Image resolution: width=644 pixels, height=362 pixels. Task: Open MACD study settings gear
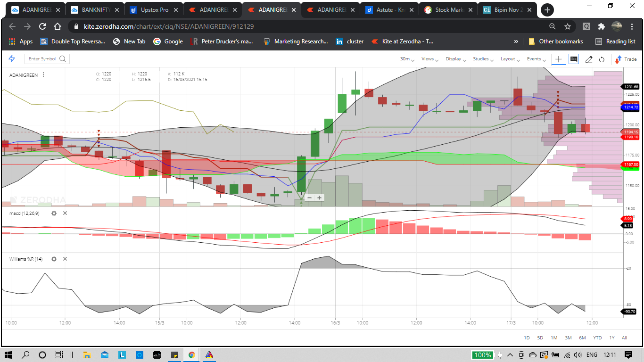[x=54, y=213]
